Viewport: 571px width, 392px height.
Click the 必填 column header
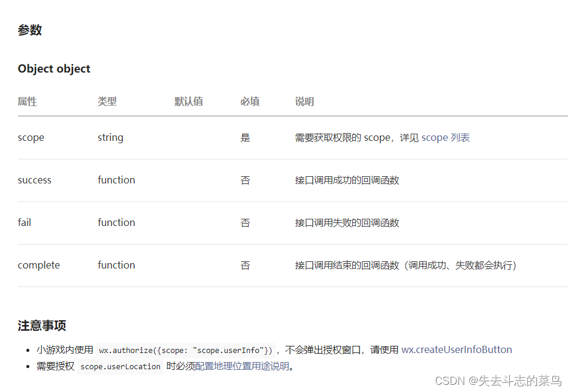250,102
